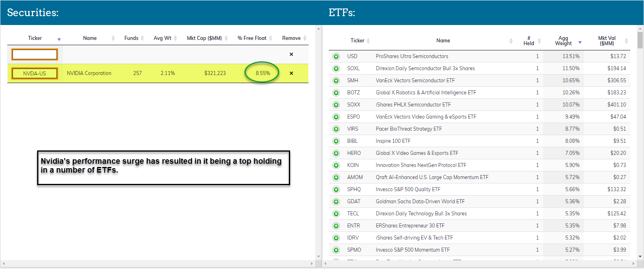Add the SPMO ETF with plus icon
Viewport: 644px width, 269px height.
tap(336, 250)
